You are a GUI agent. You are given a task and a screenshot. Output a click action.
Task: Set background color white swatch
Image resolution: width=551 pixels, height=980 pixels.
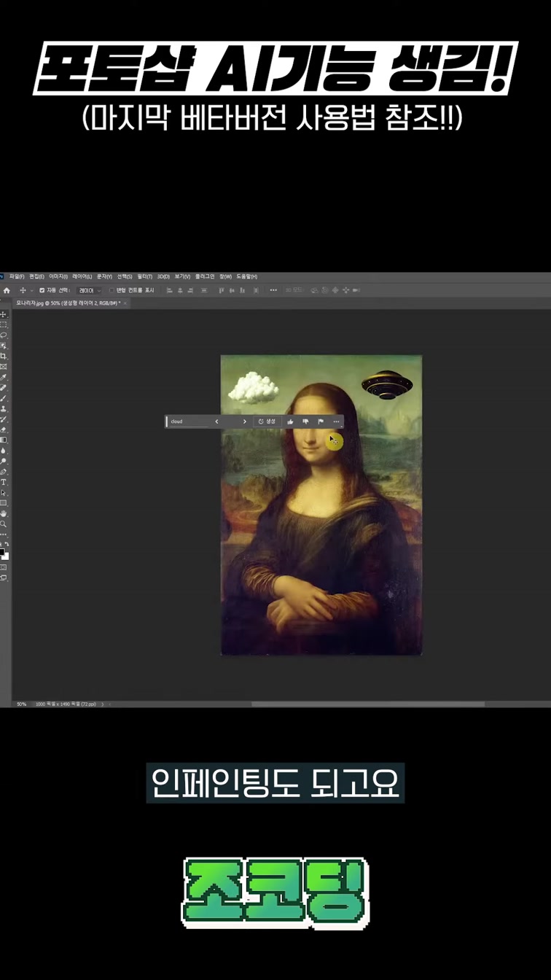coord(6,556)
